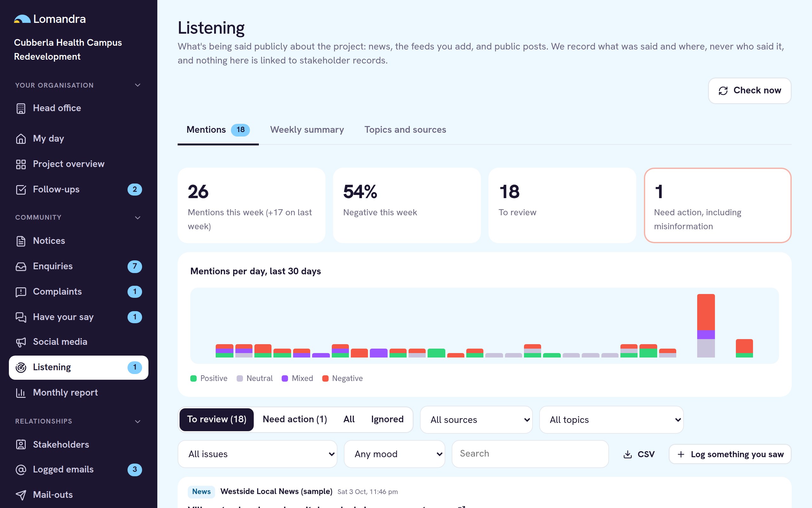Image resolution: width=812 pixels, height=508 pixels.
Task: Select the All mentions filter
Action: click(349, 419)
